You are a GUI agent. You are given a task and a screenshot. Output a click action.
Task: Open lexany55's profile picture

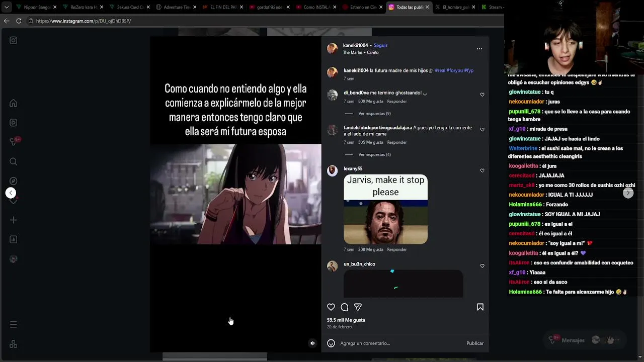(x=333, y=171)
